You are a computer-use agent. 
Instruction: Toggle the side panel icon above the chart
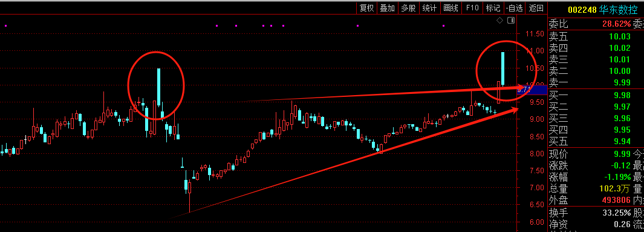(511, 20)
